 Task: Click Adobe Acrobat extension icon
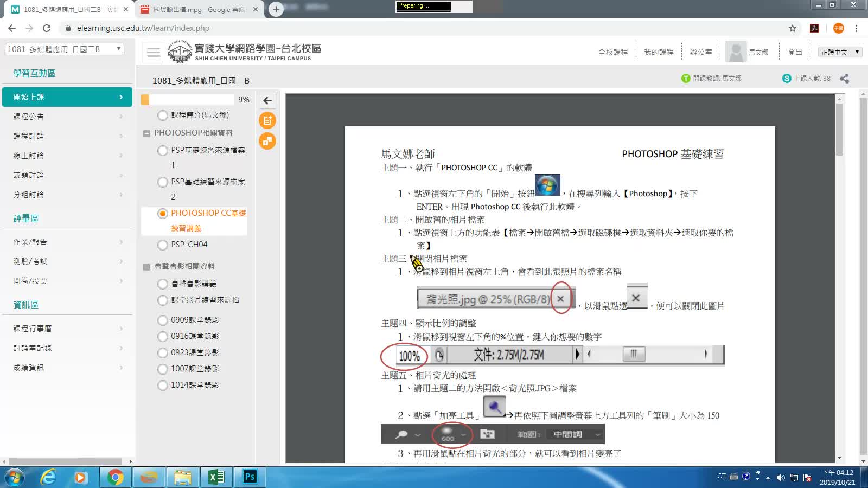[x=814, y=28]
